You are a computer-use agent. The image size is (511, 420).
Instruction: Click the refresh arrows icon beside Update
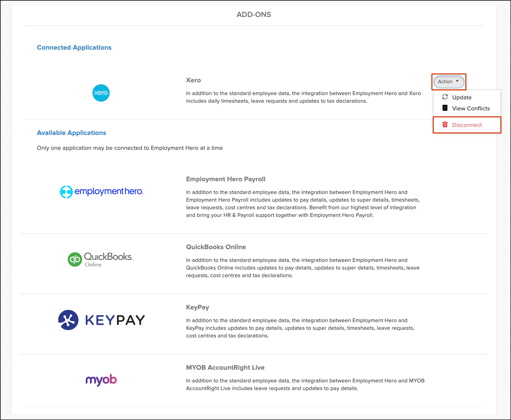point(445,97)
